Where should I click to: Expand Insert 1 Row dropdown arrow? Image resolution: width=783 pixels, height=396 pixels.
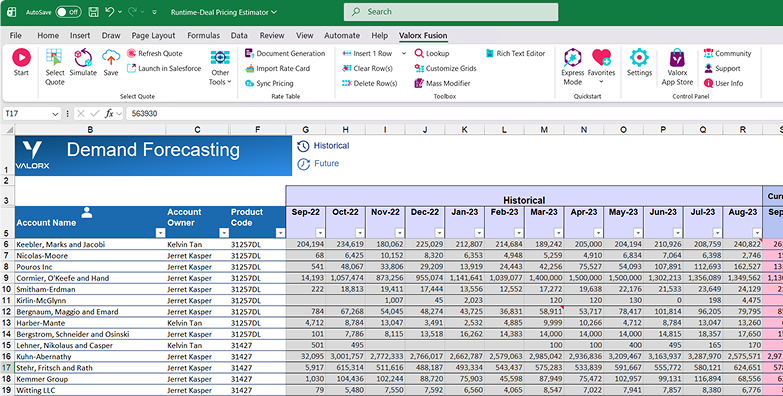[403, 53]
